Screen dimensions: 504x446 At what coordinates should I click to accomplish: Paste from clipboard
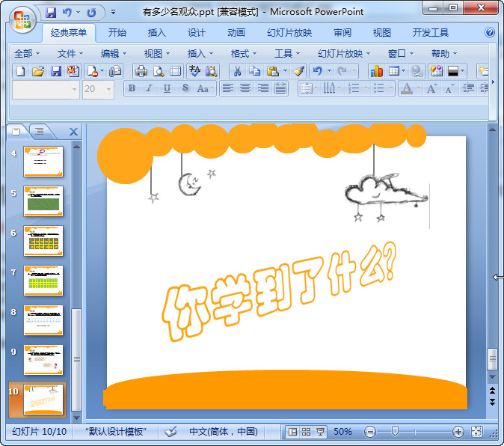pyautogui.click(x=273, y=71)
